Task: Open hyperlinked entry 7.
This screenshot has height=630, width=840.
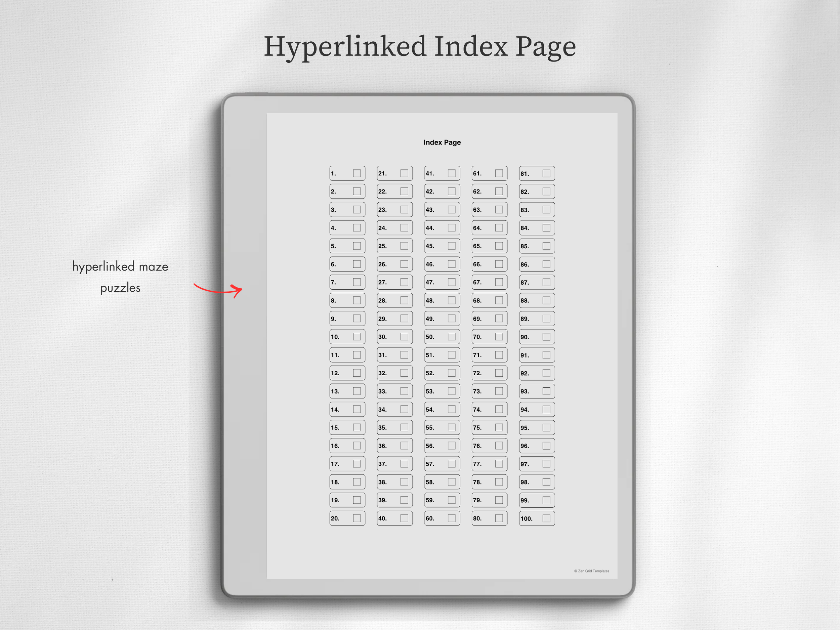Action: 347,282
